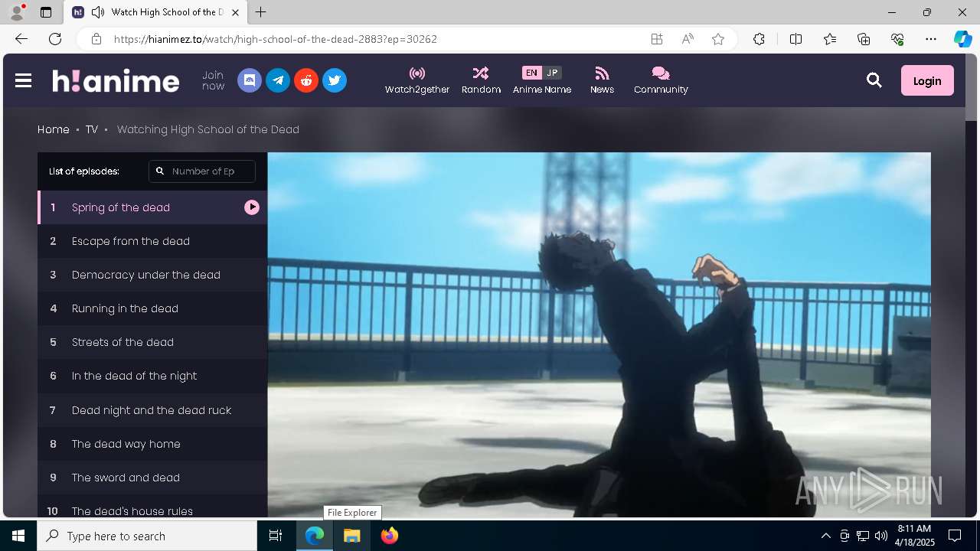This screenshot has width=980, height=551.
Task: Select episode 6 In the dead of the night
Action: [152, 376]
